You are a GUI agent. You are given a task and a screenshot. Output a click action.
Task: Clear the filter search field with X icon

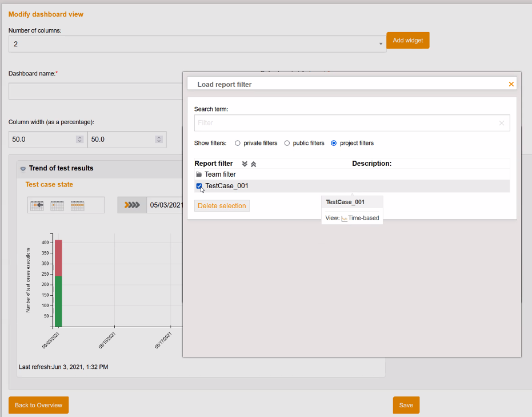point(502,123)
